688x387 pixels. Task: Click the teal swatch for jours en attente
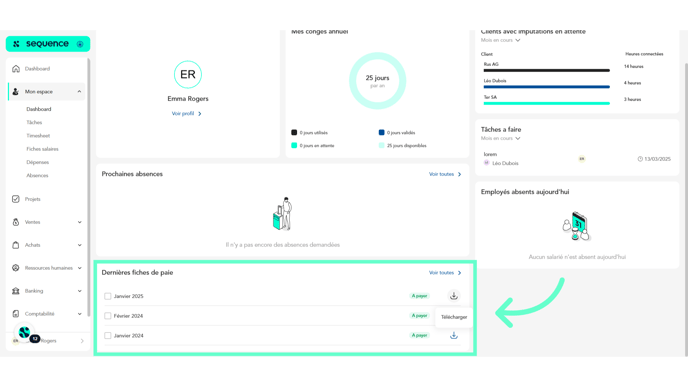294,145
